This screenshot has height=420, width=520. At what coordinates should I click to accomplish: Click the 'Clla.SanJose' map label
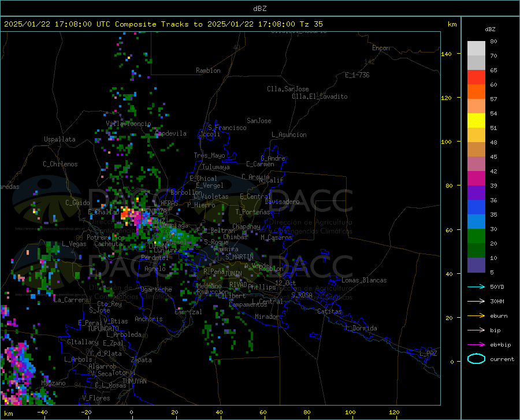pos(288,89)
